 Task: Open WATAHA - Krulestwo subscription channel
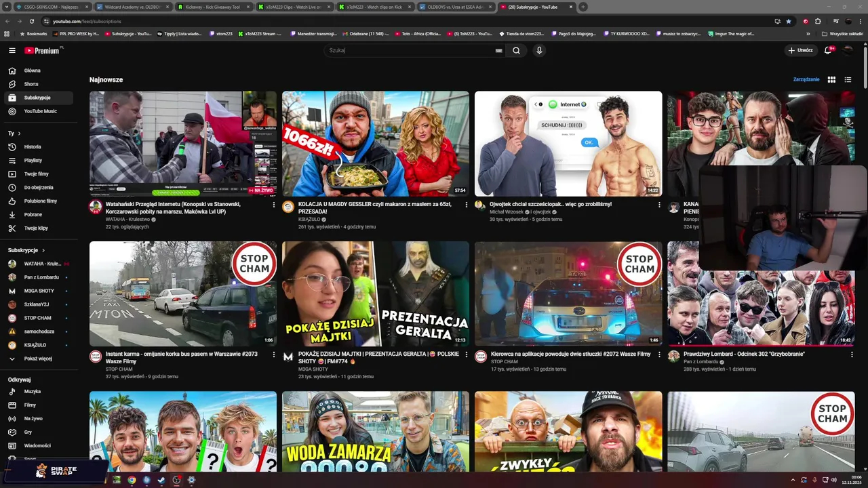pyautogui.click(x=39, y=264)
